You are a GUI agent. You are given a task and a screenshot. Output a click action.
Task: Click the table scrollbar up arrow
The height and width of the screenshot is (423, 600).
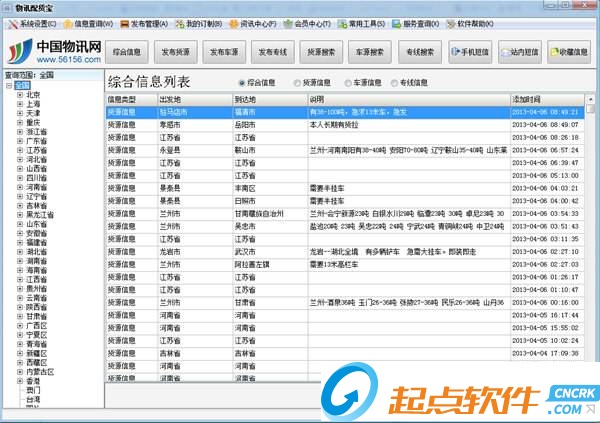[x=590, y=99]
